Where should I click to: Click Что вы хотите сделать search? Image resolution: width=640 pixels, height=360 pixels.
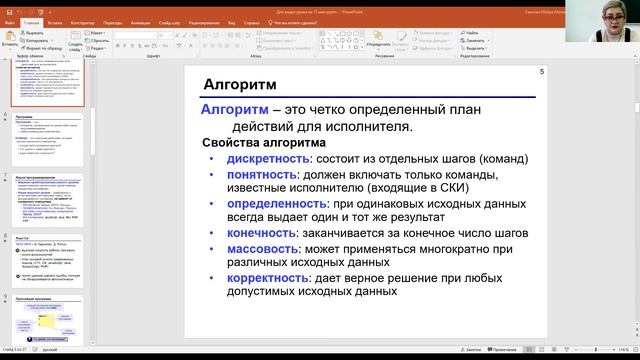click(293, 23)
